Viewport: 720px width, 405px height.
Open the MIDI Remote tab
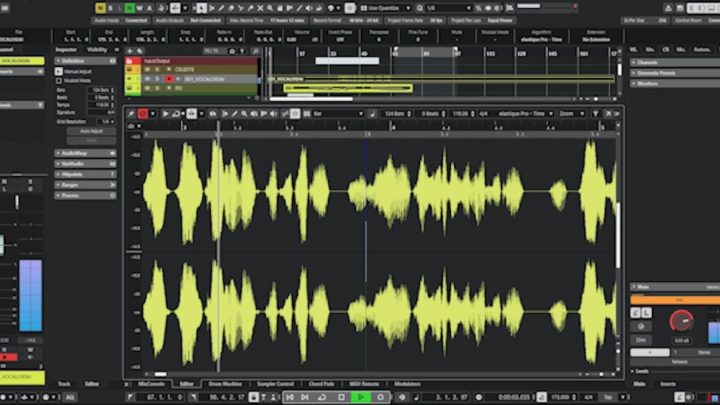364,384
